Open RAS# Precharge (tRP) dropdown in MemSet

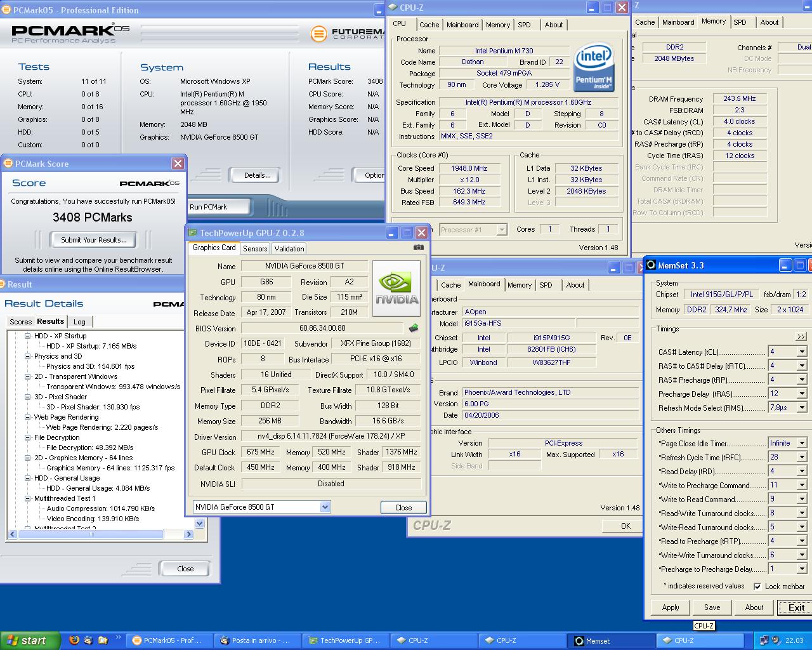pos(802,380)
